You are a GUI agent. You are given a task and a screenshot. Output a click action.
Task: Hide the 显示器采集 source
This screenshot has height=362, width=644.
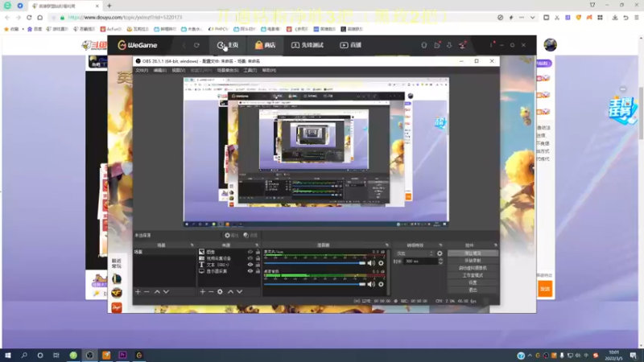250,271
